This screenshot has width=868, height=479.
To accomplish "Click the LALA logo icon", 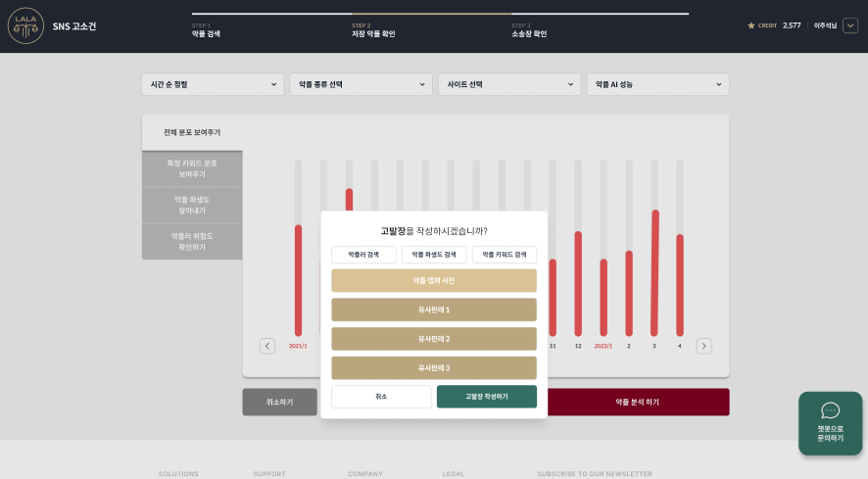I will 25,26.
